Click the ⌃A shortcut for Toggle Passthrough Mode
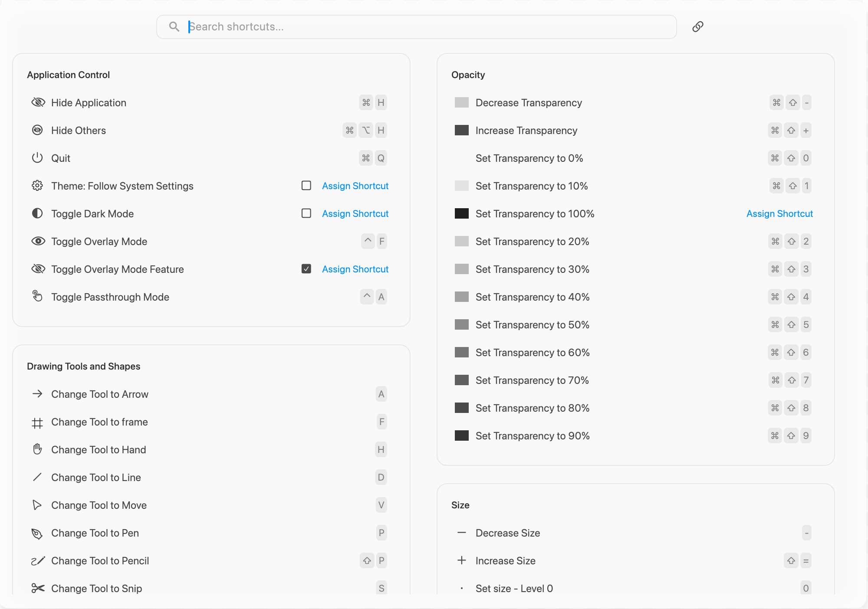The height and width of the screenshot is (609, 868). coord(374,297)
